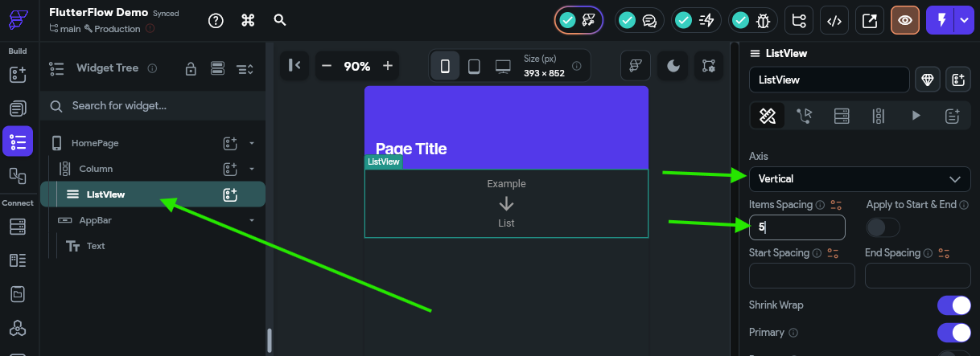Open the AI assistant status pill
Image resolution: width=980 pixels, height=356 pixels.
(579, 21)
